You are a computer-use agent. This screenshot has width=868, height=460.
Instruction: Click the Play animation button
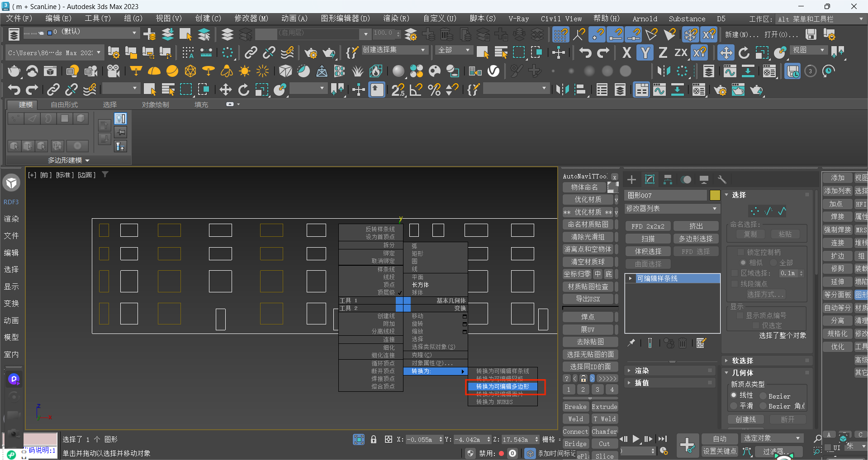point(636,439)
